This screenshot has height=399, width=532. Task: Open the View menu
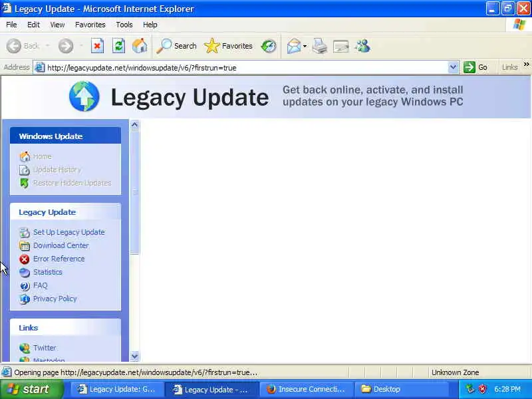tap(57, 25)
